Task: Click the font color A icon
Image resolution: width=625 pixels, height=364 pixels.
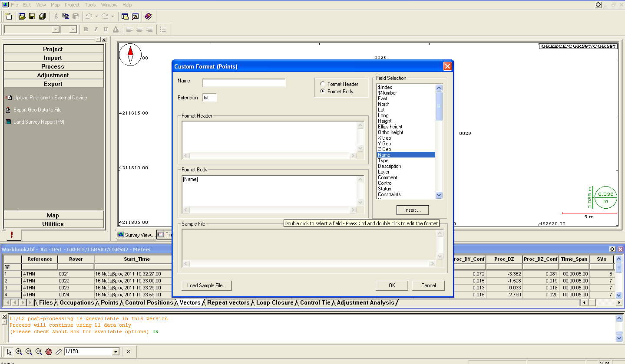Action: point(116,30)
